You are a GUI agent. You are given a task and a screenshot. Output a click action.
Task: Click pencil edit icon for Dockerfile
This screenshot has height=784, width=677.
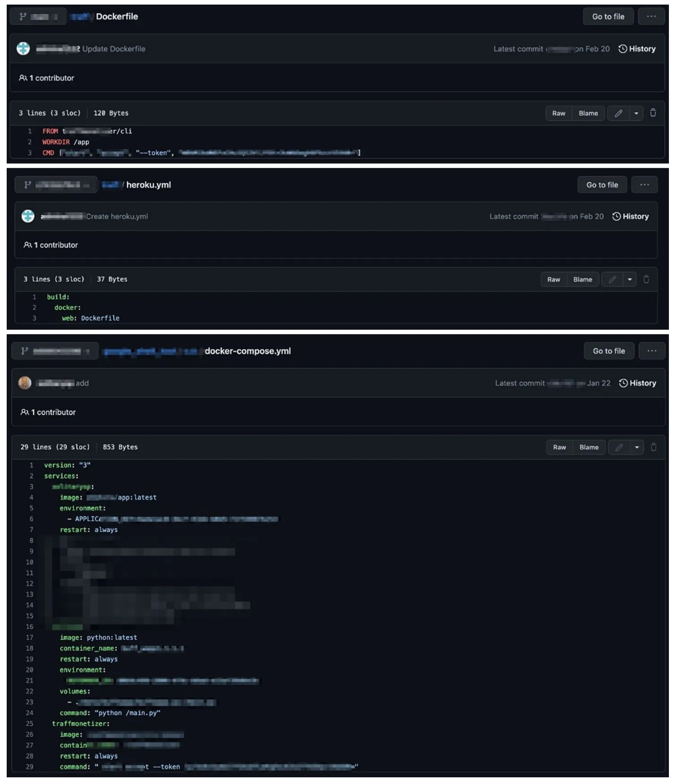click(x=618, y=113)
